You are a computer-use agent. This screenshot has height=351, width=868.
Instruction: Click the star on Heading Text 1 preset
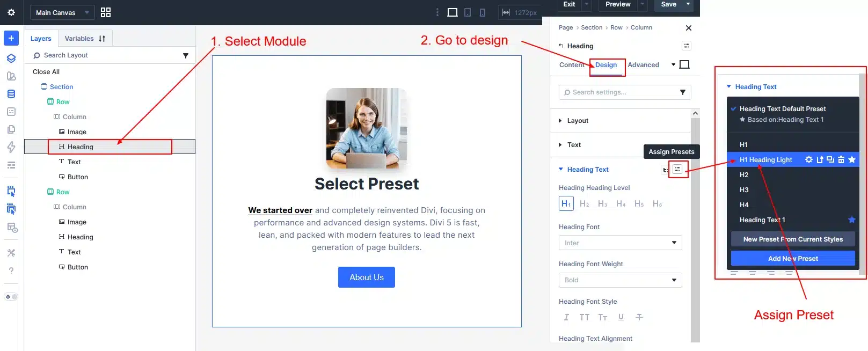point(852,220)
